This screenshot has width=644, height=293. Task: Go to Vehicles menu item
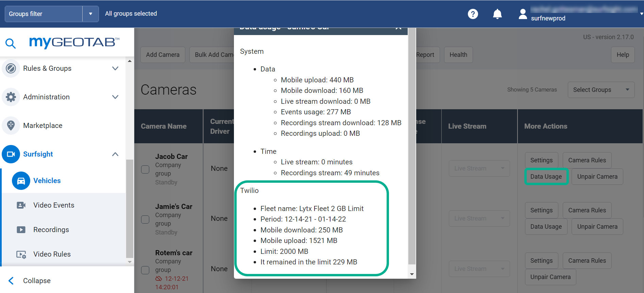[x=47, y=181]
